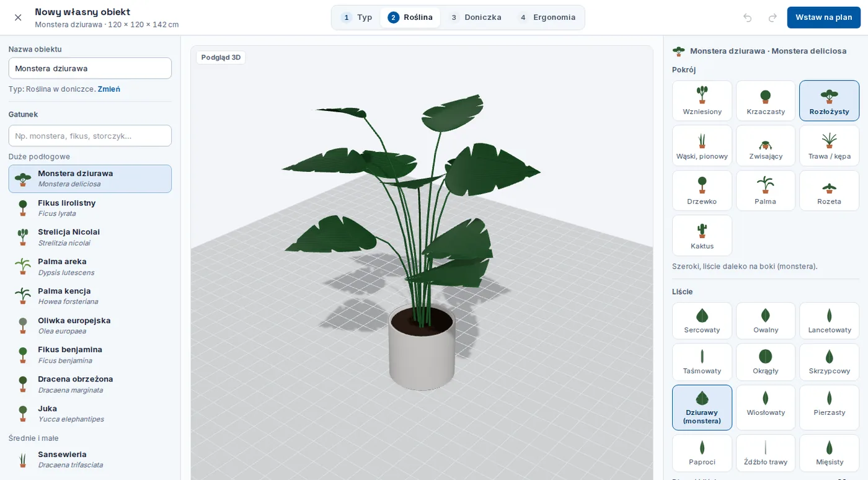Screen dimensions: 868x480
Task: Choose the Rozeta habit option
Action: click(x=830, y=190)
